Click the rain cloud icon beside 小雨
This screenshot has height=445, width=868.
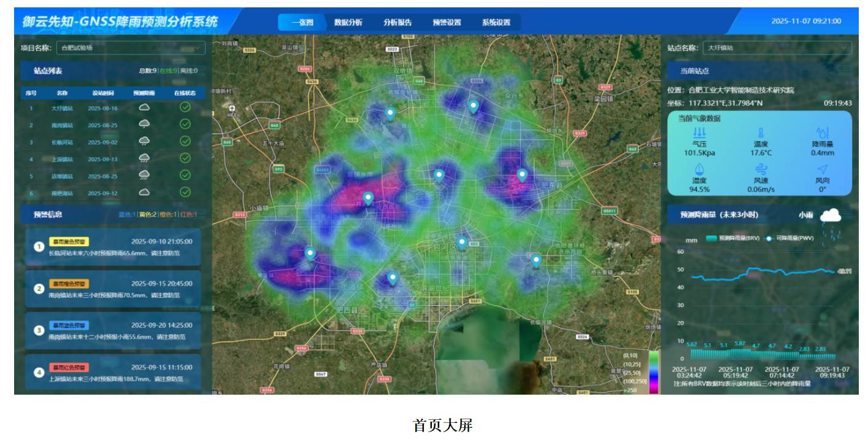tap(831, 216)
